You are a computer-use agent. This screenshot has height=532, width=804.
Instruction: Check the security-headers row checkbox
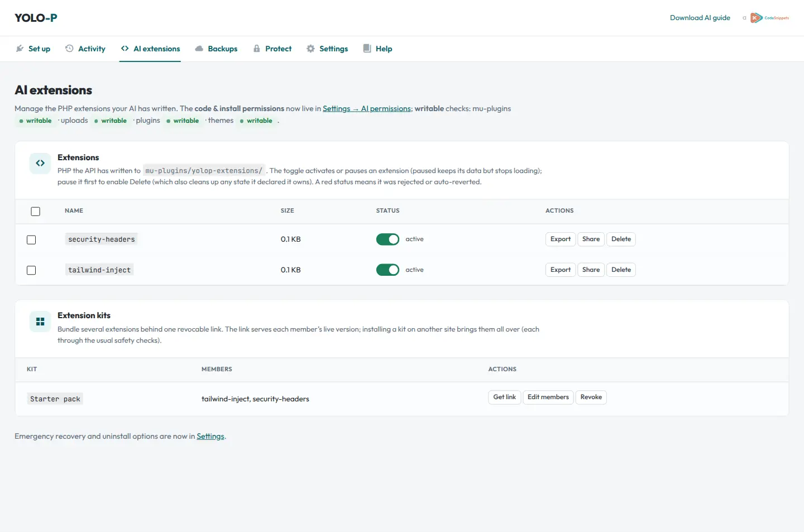pyautogui.click(x=31, y=239)
